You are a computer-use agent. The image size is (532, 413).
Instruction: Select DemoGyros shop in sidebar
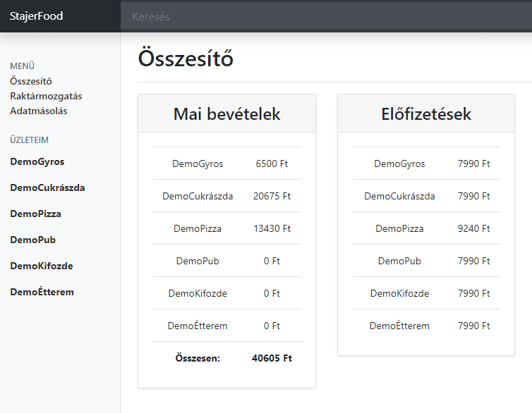(37, 161)
